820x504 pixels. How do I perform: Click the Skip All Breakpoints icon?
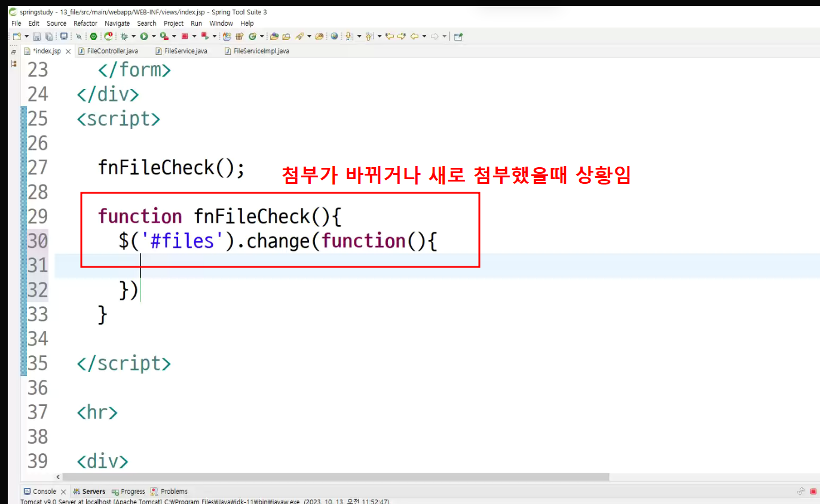coord(79,36)
